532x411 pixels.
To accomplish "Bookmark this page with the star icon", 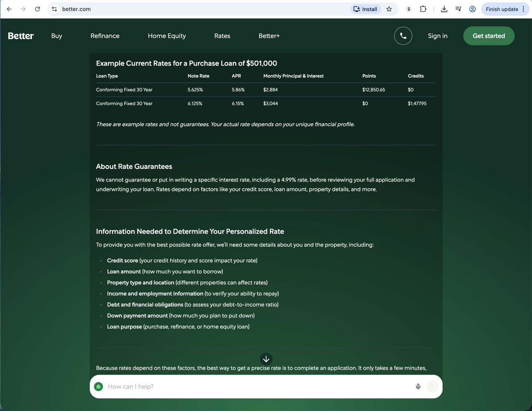I will [x=389, y=9].
